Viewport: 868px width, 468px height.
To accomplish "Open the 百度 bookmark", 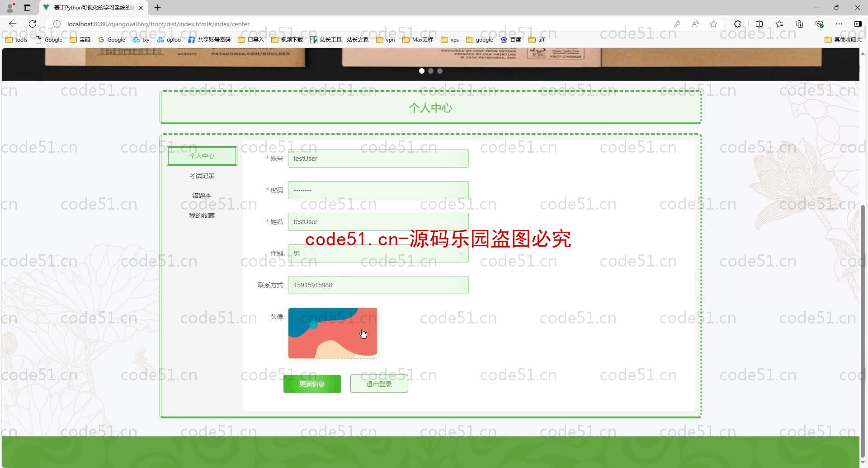I will [x=511, y=40].
